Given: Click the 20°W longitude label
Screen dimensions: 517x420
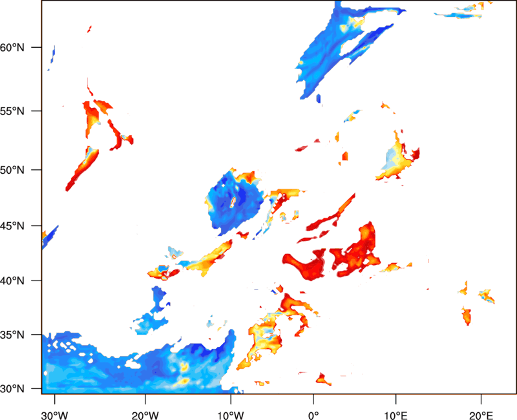Looking at the screenshot, I should pos(145,415).
